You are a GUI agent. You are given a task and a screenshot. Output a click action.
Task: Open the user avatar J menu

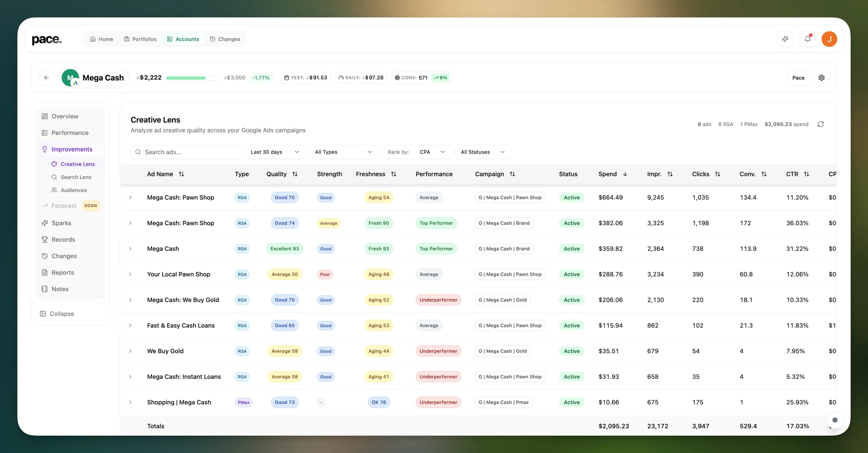(829, 39)
